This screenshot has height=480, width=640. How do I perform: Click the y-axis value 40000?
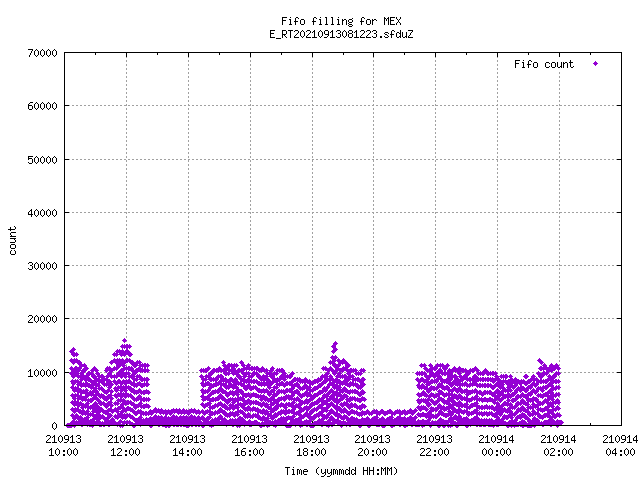click(42, 213)
